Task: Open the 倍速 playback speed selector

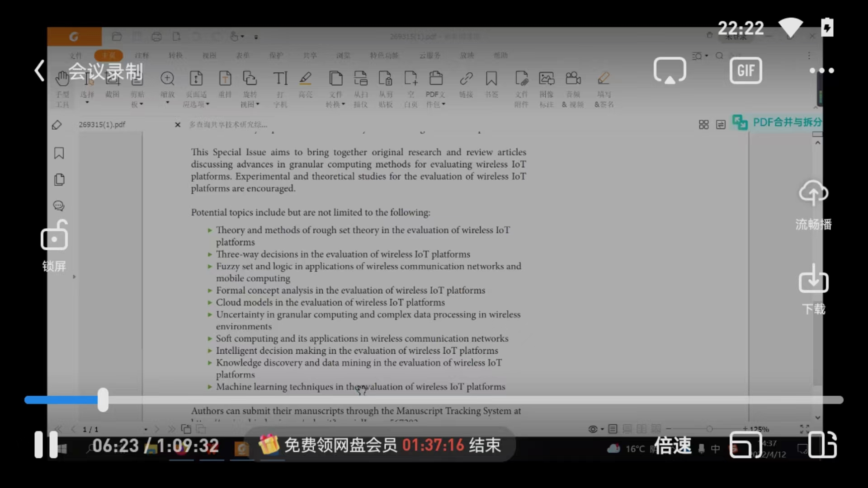Action: coord(673,446)
